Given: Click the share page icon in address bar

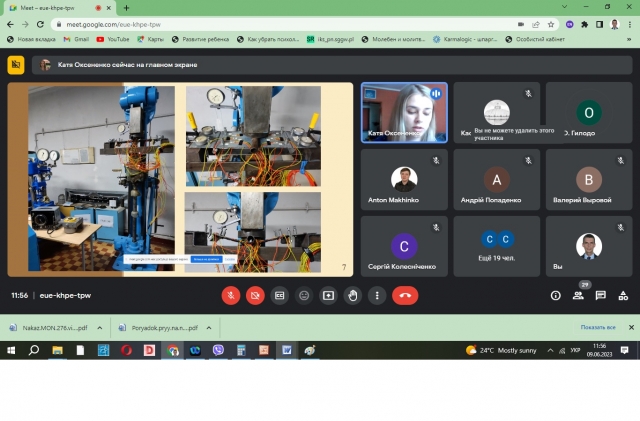Looking at the screenshot, I should pos(536,25).
